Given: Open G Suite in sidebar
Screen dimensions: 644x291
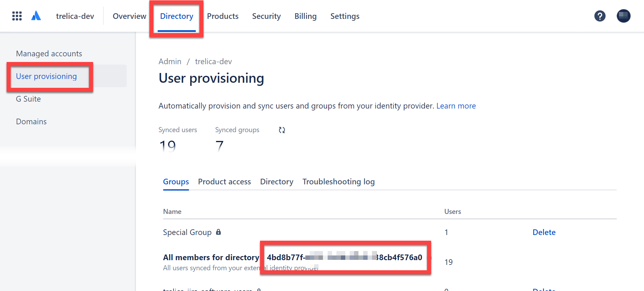Looking at the screenshot, I should [x=28, y=99].
